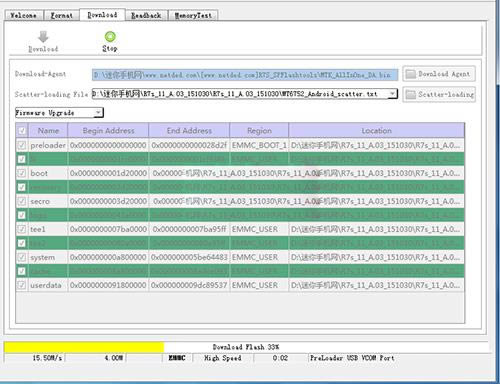
Task: Click the Location column header
Action: (x=376, y=130)
